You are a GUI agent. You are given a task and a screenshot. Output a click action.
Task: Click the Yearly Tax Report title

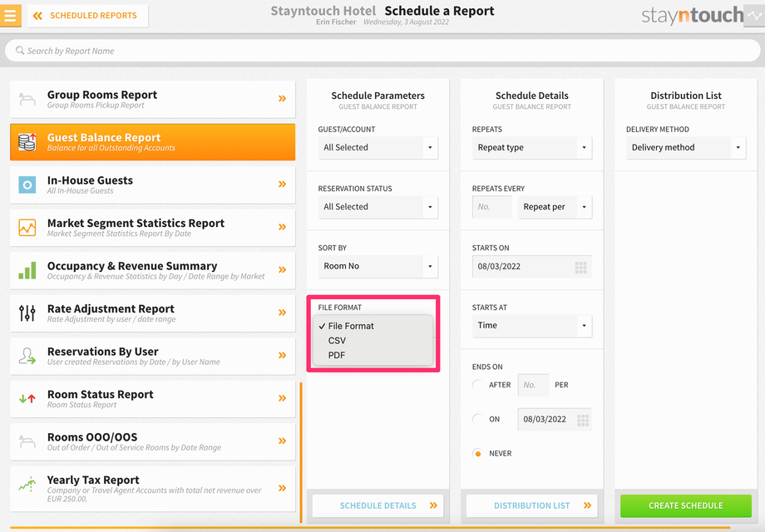[93, 480]
